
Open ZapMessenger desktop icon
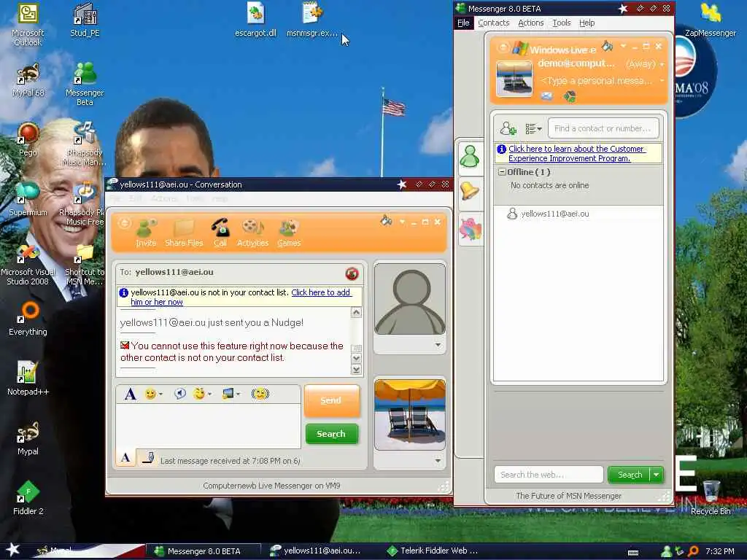click(711, 20)
